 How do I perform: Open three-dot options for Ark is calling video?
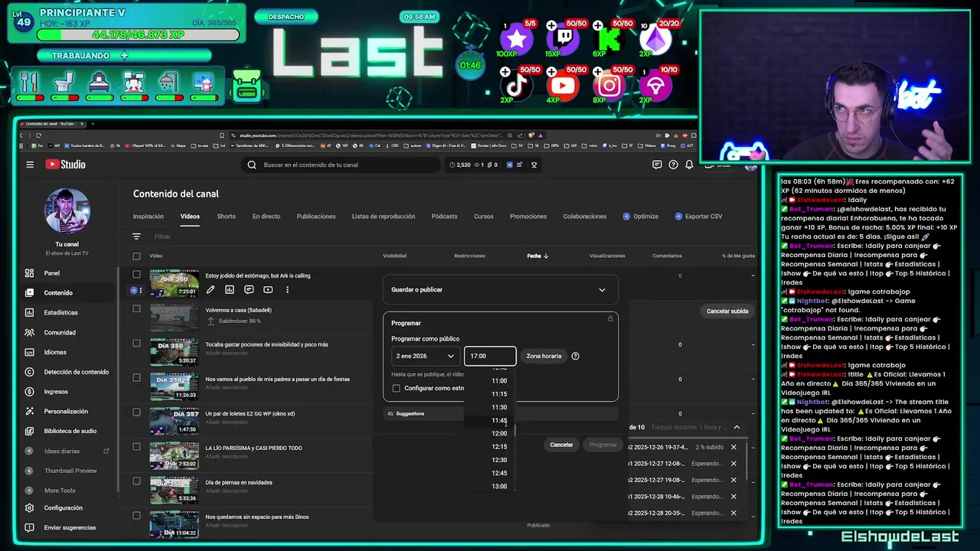287,290
